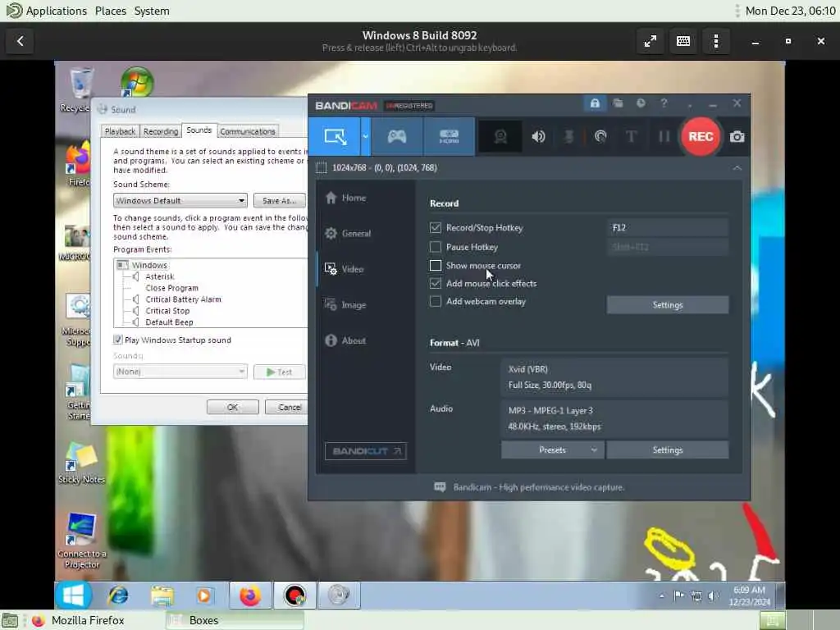Open Boxes keyboard shortcuts icon
The image size is (840, 630).
pyautogui.click(x=683, y=41)
